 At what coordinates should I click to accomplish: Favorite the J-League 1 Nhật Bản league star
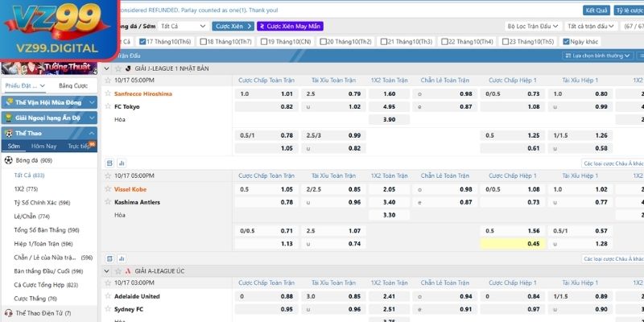(x=118, y=68)
